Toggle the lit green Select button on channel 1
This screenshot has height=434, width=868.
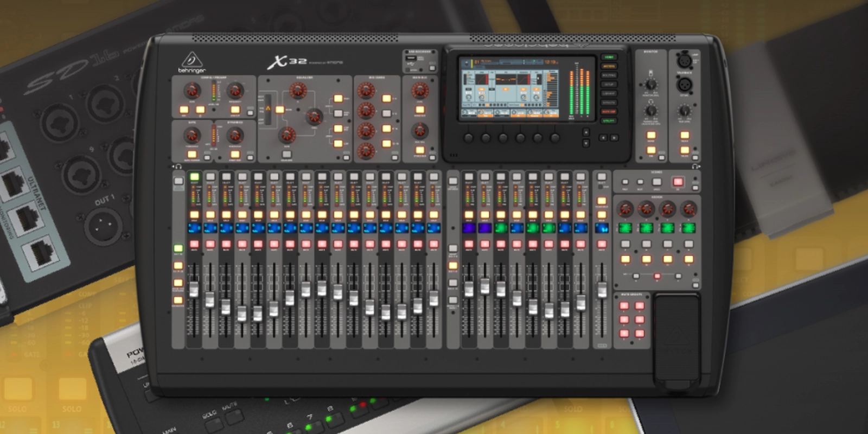(194, 177)
